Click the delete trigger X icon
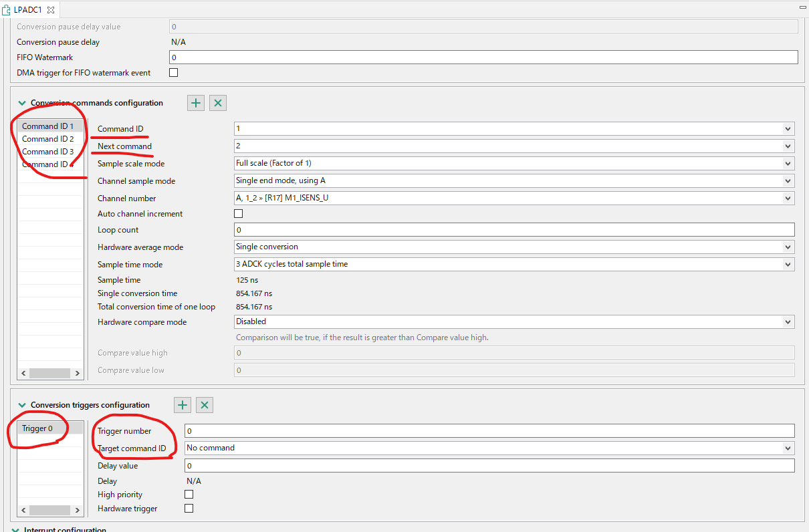This screenshot has height=532, width=809. coord(204,404)
